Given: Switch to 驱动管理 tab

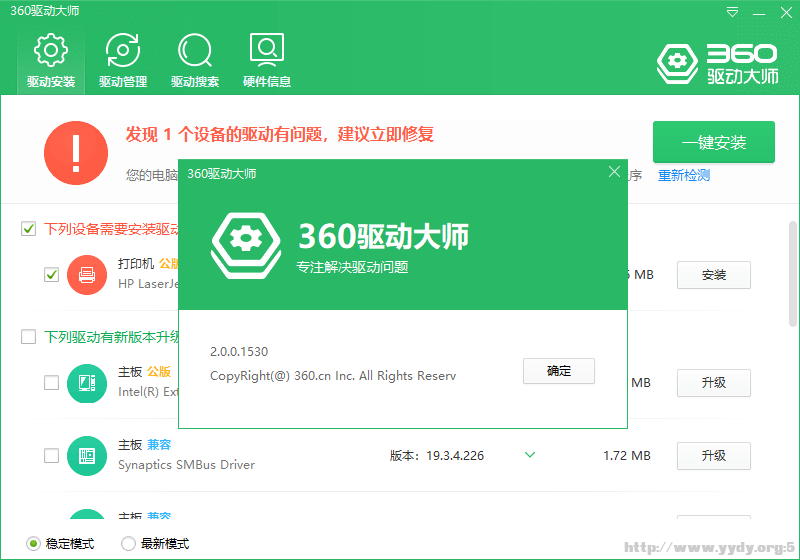Looking at the screenshot, I should tap(123, 60).
